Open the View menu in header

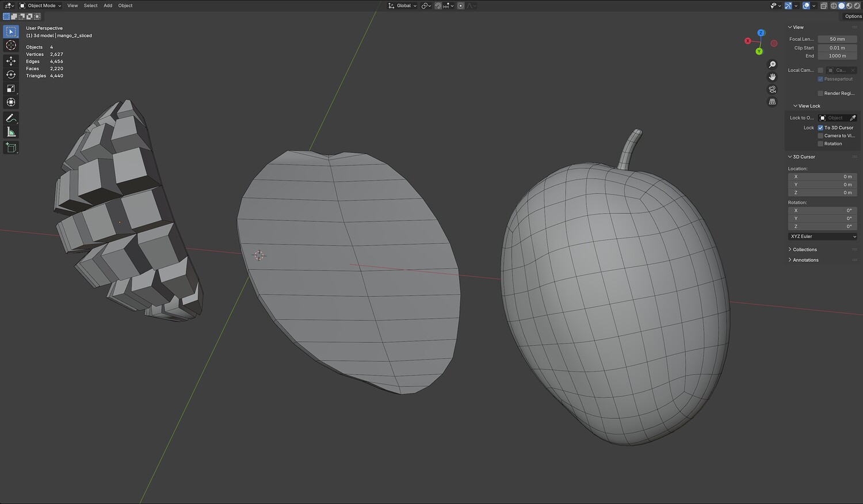(72, 6)
